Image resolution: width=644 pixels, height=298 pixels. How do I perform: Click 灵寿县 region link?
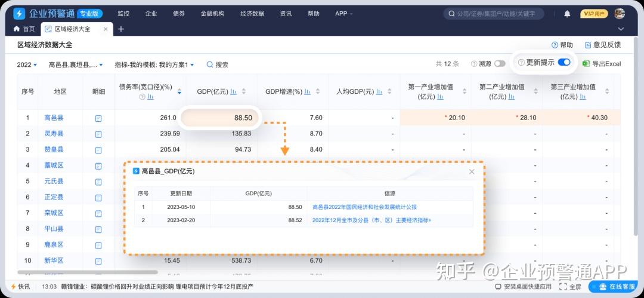(54, 134)
